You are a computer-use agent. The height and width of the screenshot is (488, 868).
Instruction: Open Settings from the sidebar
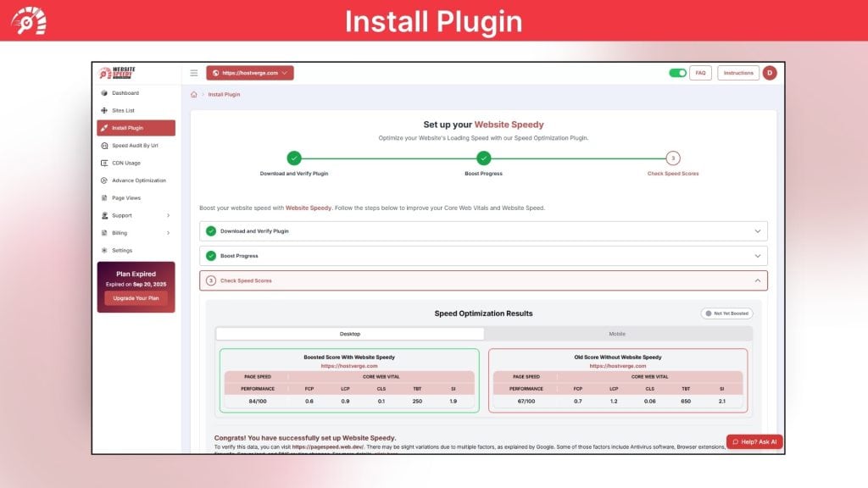tap(124, 250)
